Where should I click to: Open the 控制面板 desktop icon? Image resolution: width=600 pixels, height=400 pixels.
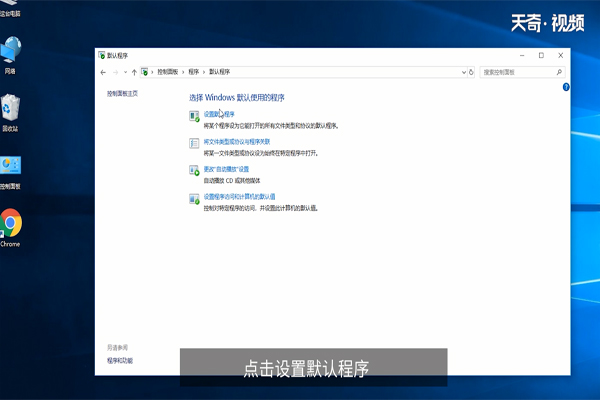click(x=10, y=172)
